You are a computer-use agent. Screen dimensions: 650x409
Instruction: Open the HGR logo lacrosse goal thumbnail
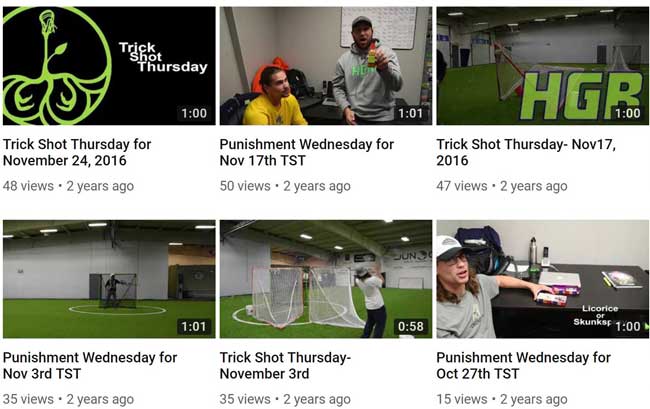click(x=543, y=65)
